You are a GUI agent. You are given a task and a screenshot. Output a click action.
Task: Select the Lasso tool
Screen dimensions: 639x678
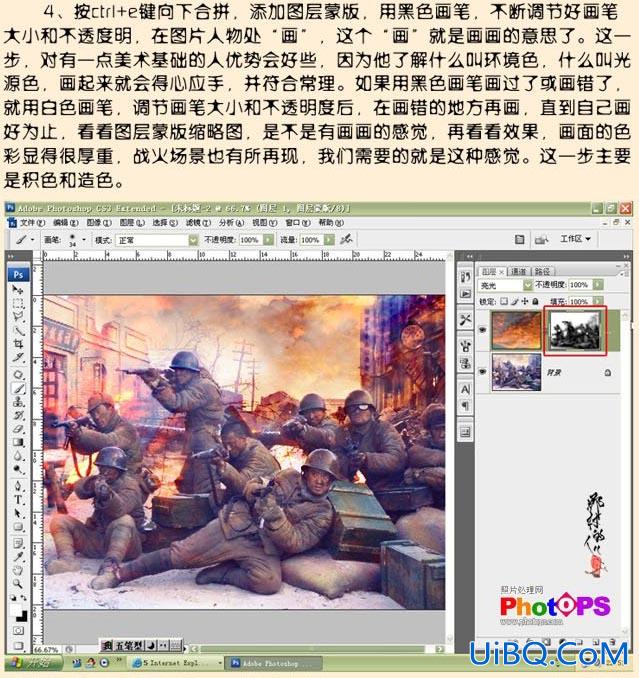[18, 317]
